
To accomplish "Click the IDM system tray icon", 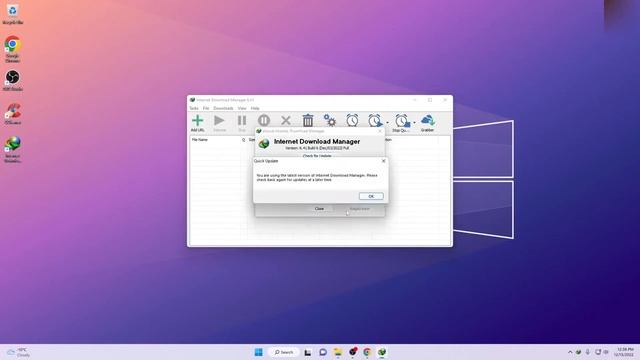I will [578, 352].
